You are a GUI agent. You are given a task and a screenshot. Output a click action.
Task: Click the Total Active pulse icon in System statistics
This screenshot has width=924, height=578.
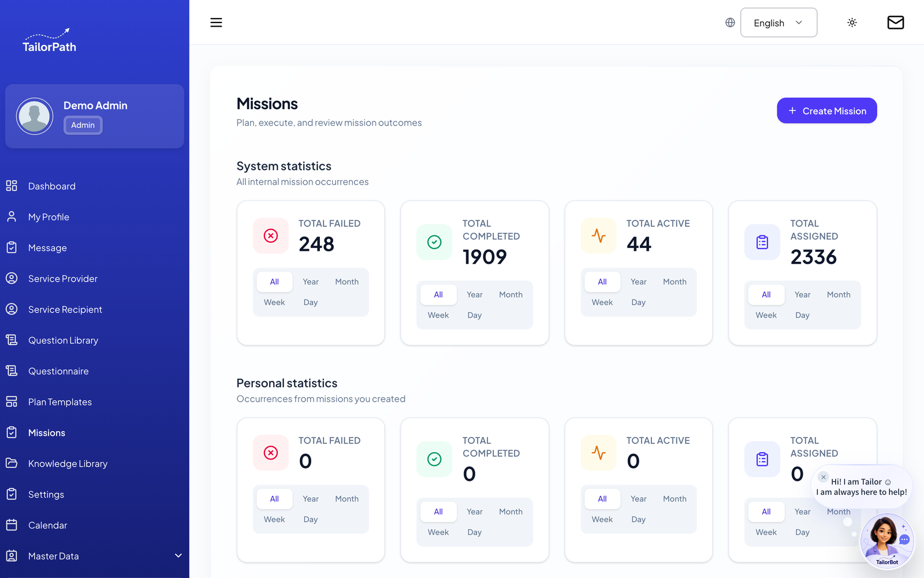[x=599, y=236]
